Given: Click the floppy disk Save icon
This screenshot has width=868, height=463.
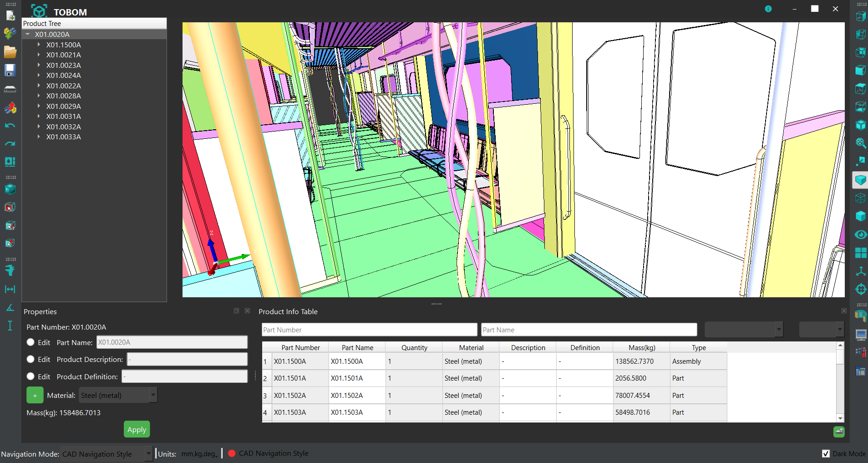Looking at the screenshot, I should point(10,70).
